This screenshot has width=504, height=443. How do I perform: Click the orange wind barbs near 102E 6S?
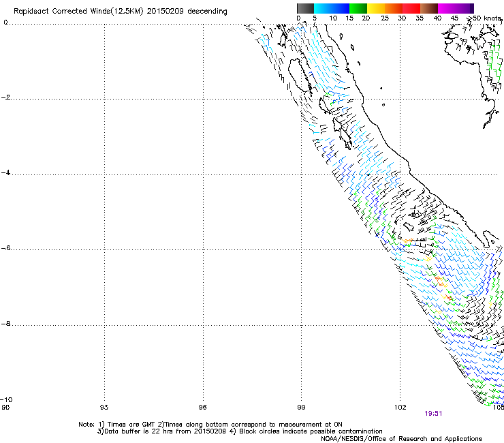408,240
